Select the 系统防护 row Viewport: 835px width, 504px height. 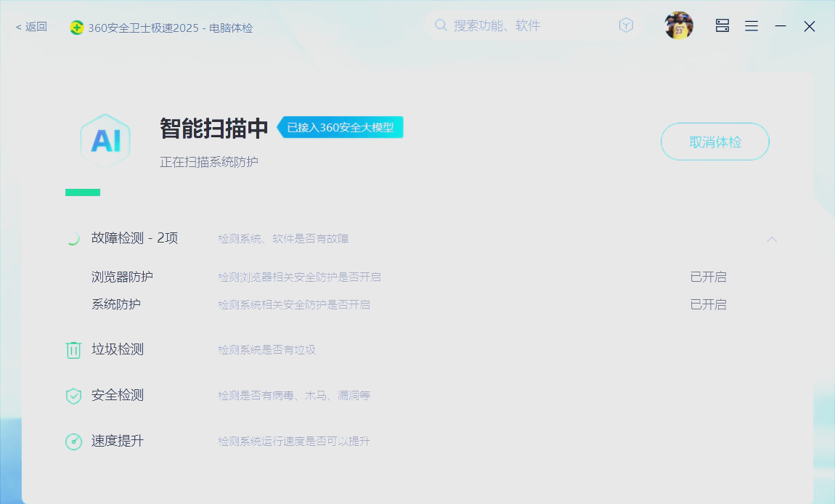coord(408,305)
